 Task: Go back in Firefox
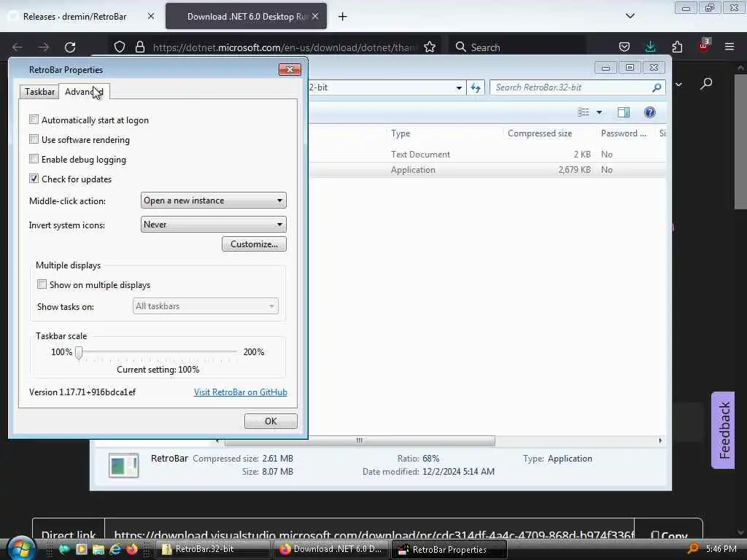point(18,47)
